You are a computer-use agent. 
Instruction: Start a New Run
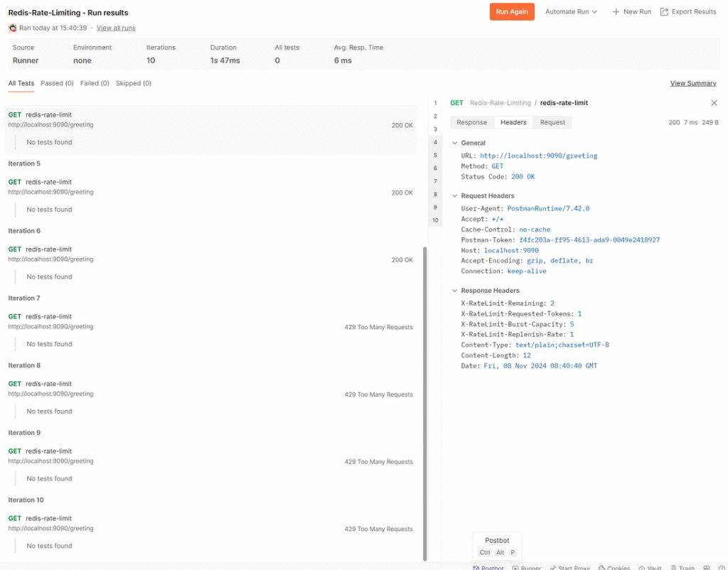click(631, 11)
